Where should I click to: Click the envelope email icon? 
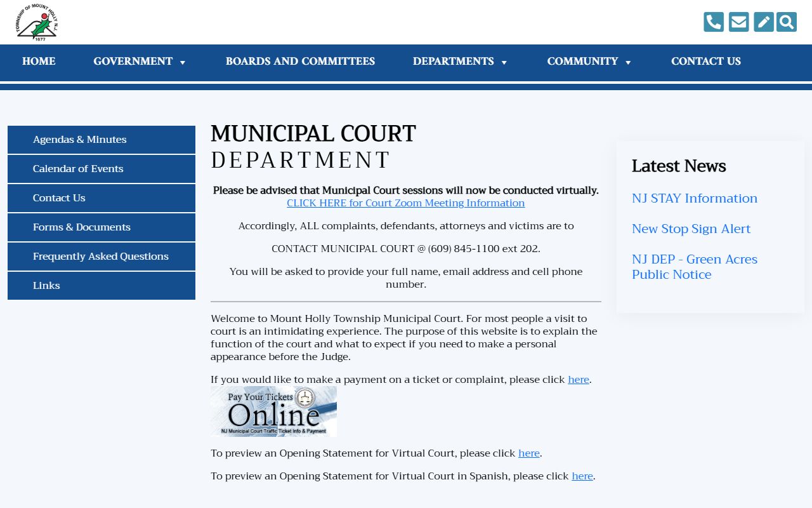click(x=739, y=22)
